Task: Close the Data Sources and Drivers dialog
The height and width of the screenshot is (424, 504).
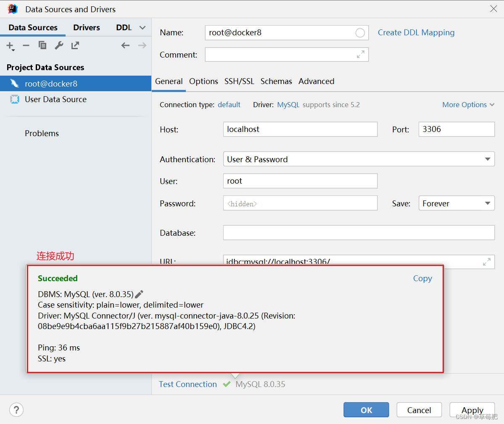Action: [x=494, y=9]
